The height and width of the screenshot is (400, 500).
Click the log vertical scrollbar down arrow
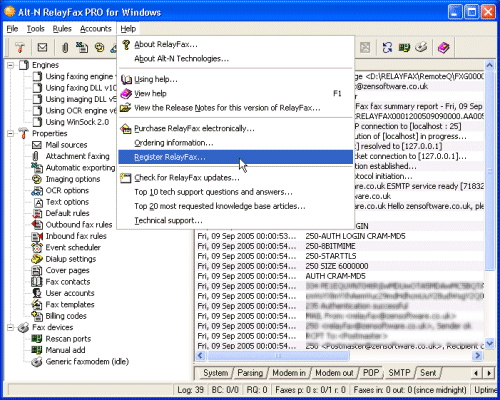(489, 343)
